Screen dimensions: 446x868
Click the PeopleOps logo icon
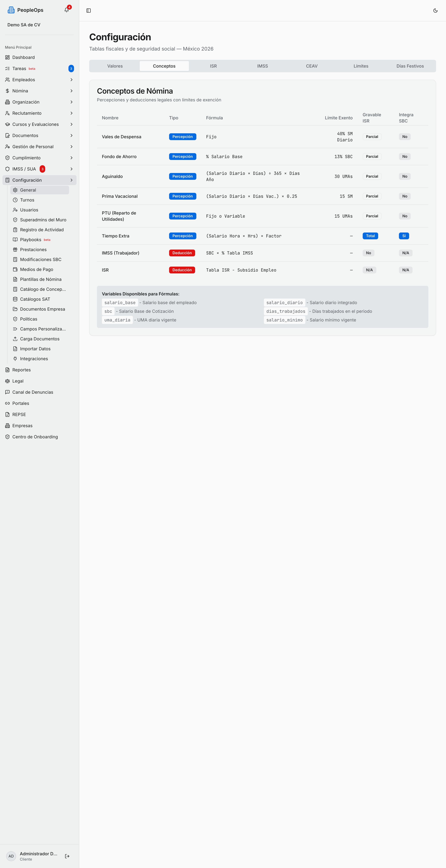[11, 10]
